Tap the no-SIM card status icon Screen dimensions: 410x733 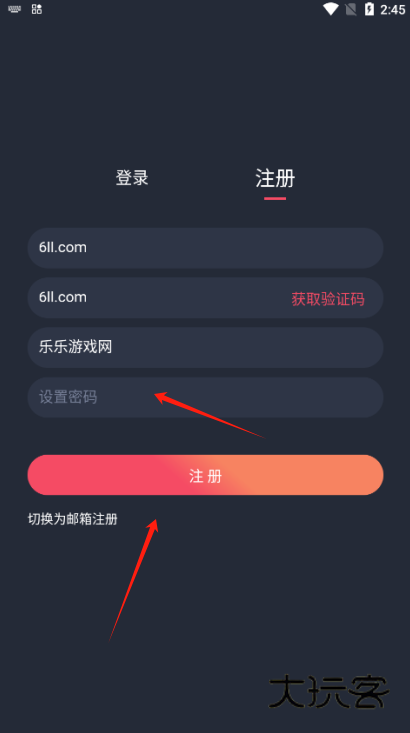pyautogui.click(x=351, y=9)
